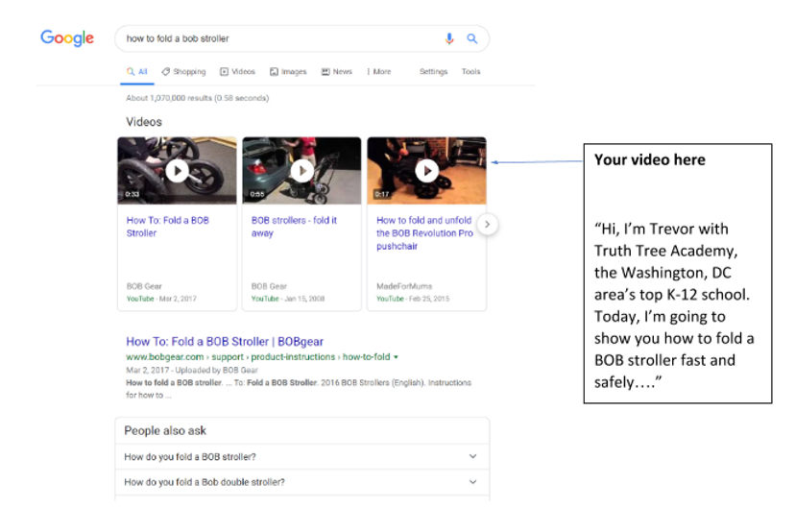795x532 pixels.
Task: Click the 'Videos' section heading
Action: (144, 122)
